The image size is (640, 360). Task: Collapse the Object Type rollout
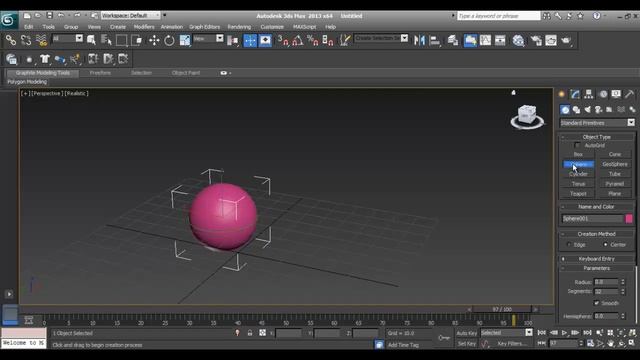596,137
